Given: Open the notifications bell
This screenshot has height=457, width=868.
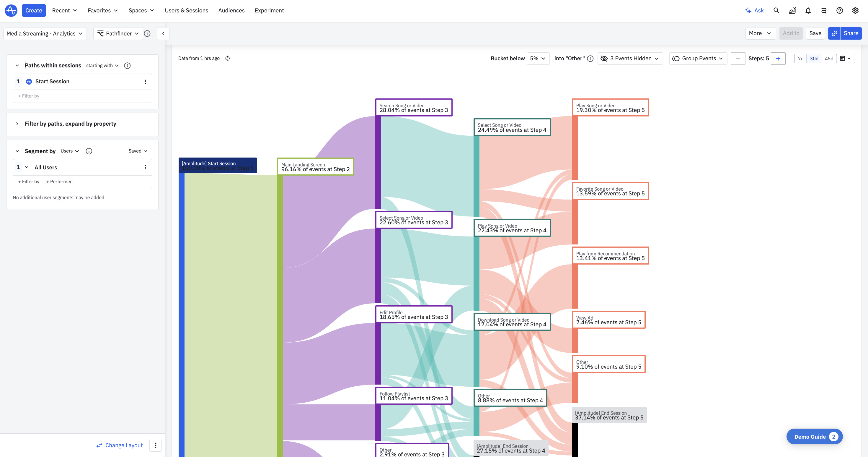Looking at the screenshot, I should coord(808,10).
